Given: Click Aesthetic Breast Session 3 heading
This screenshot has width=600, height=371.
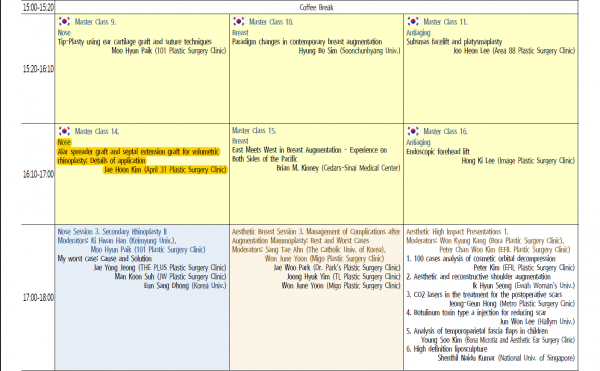Looking at the screenshot, I should point(316,236).
